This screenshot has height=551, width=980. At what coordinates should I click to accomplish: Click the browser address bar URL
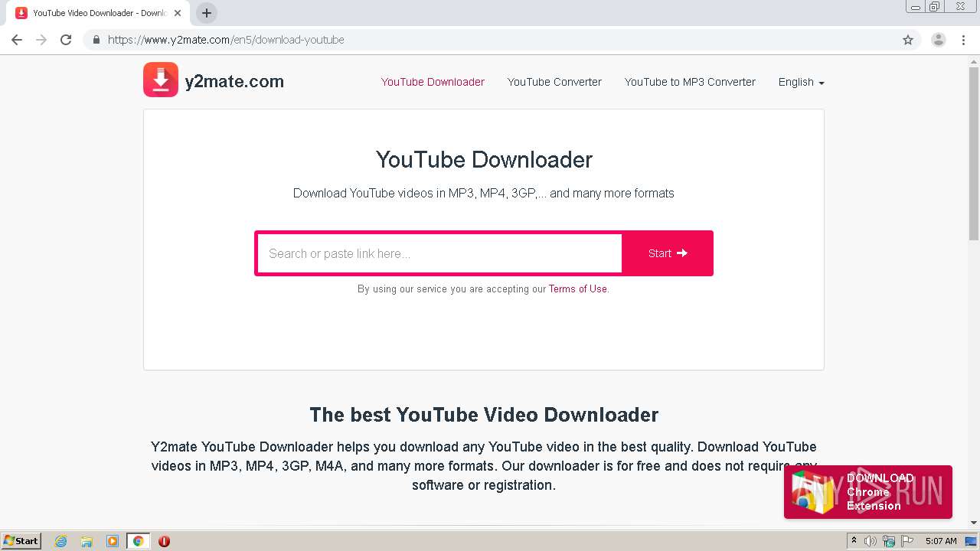(226, 40)
